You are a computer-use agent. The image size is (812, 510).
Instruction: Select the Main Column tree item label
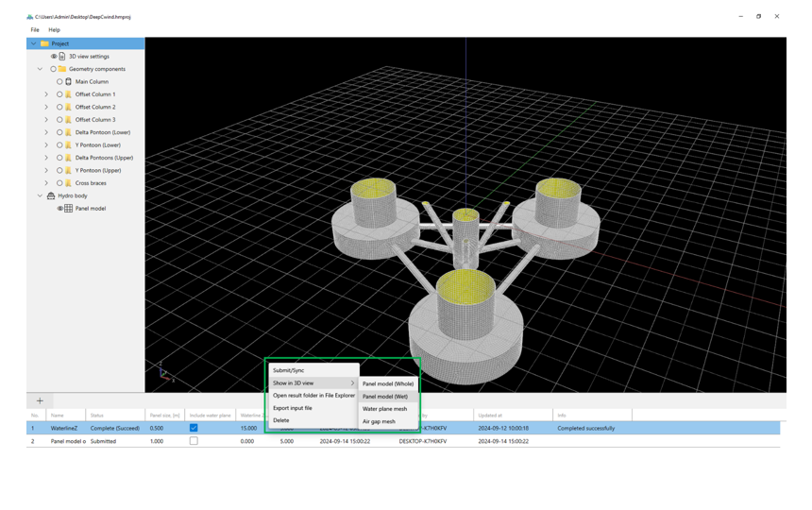pos(92,81)
